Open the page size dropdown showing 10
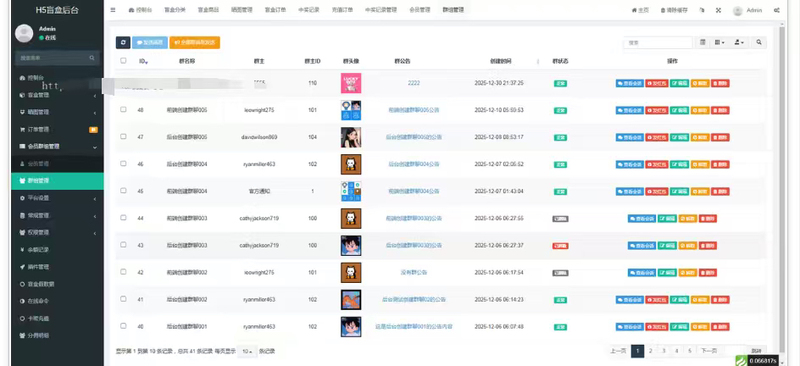Image resolution: width=800 pixels, height=366 pixels. [x=247, y=351]
